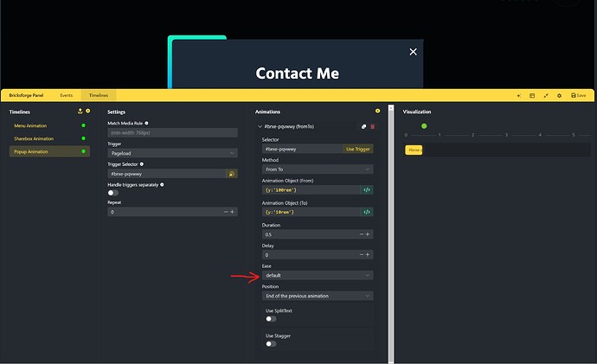This screenshot has width=597, height=364.
Task: Switch to the Events tab
Action: click(66, 95)
